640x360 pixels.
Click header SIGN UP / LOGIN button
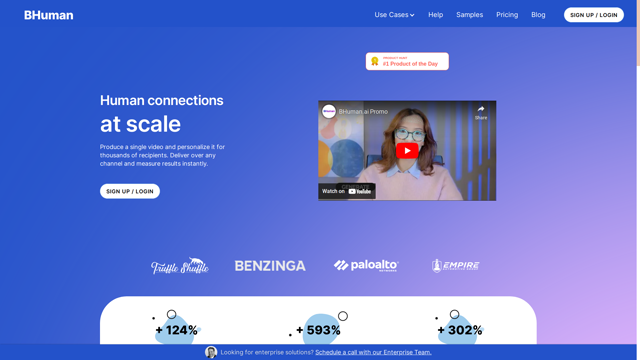point(593,15)
